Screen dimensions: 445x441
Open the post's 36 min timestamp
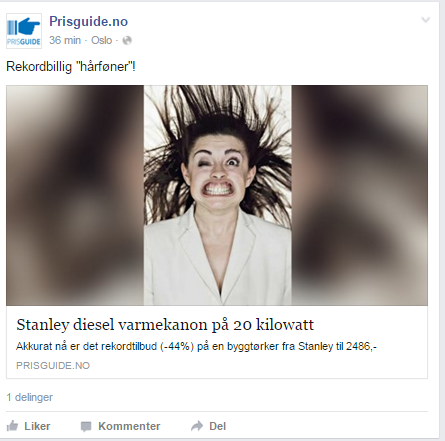[65, 40]
